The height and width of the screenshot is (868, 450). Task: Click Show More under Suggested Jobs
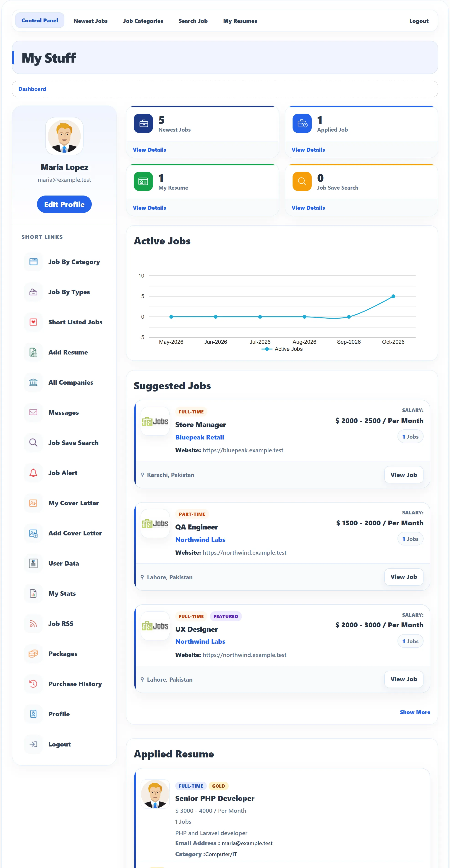tap(415, 712)
